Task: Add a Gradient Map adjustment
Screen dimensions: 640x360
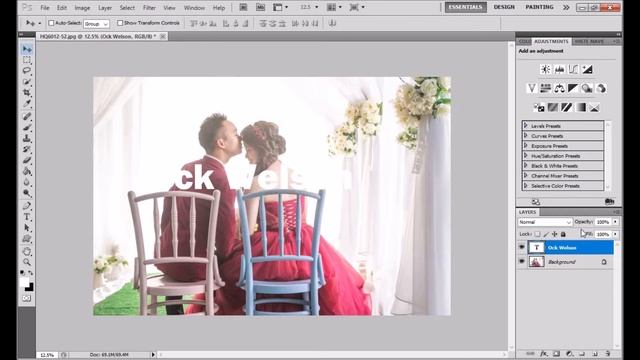Action: click(x=580, y=107)
